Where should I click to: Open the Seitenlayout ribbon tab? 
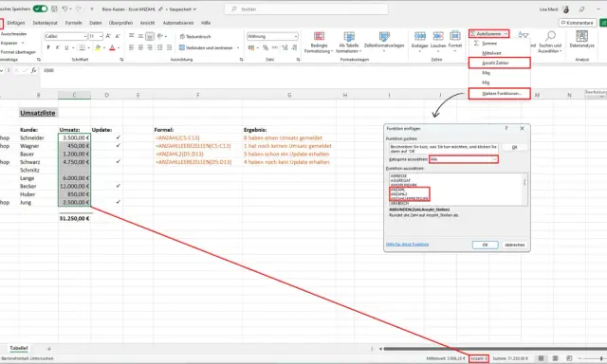pyautogui.click(x=45, y=23)
